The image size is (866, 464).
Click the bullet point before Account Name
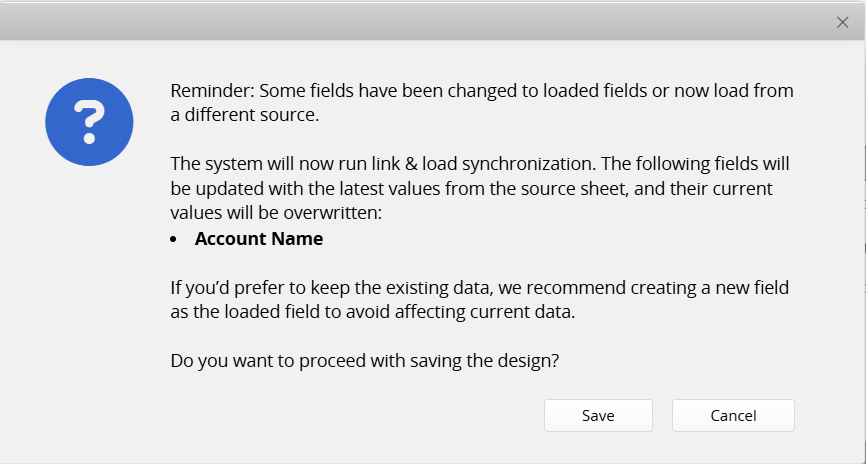point(174,240)
